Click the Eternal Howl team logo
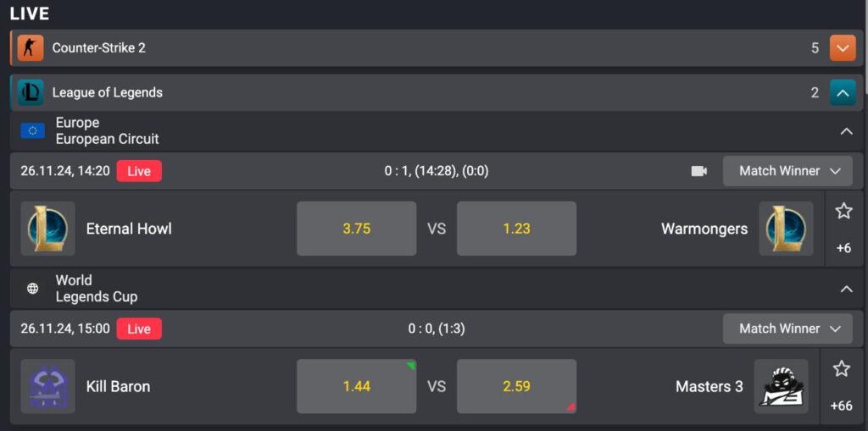The height and width of the screenshot is (431, 868). coord(47,229)
